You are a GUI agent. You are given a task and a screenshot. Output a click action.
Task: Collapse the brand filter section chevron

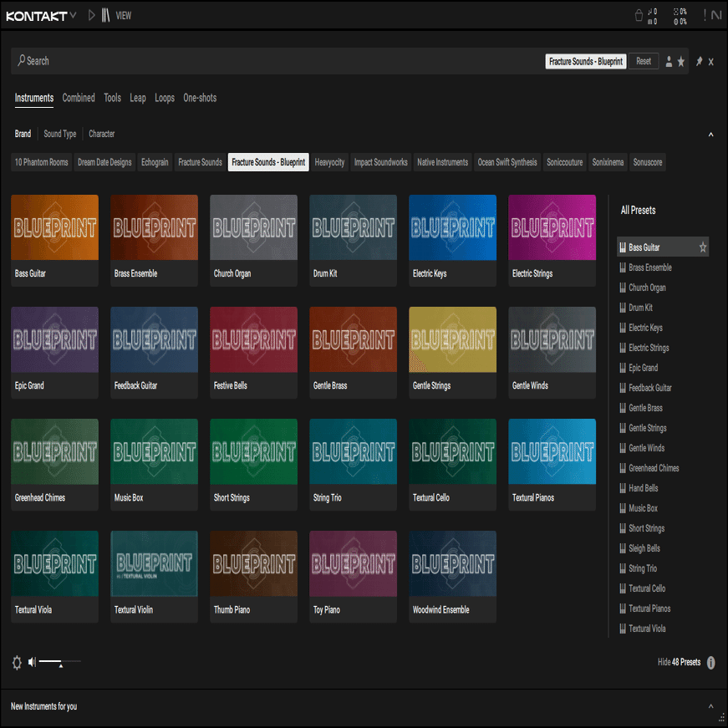click(x=710, y=135)
